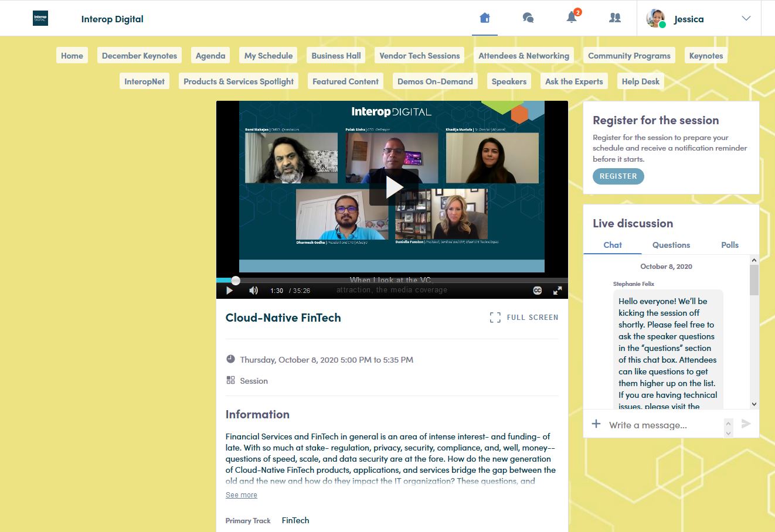Click message box down stepper arrow
775x532 pixels.
click(729, 433)
